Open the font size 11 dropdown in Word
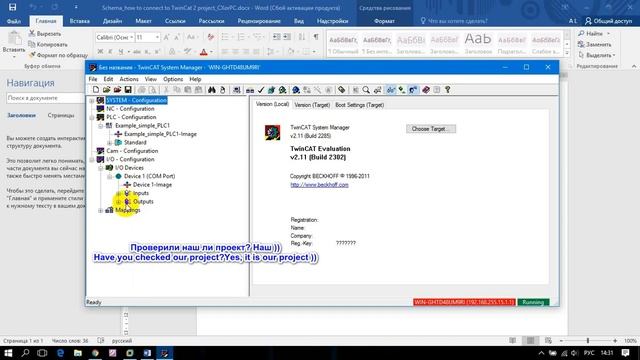Image resolution: width=640 pixels, height=360 pixels. [x=157, y=37]
